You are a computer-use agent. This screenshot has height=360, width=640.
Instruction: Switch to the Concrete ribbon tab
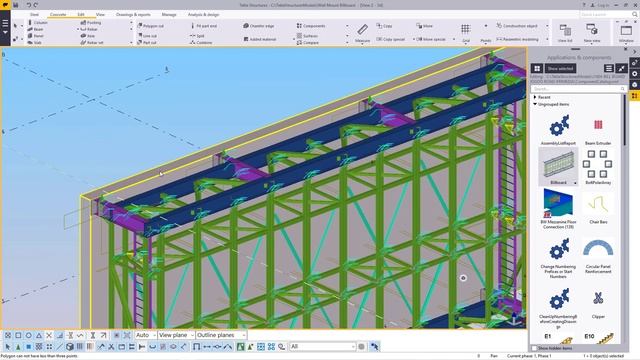coord(58,14)
